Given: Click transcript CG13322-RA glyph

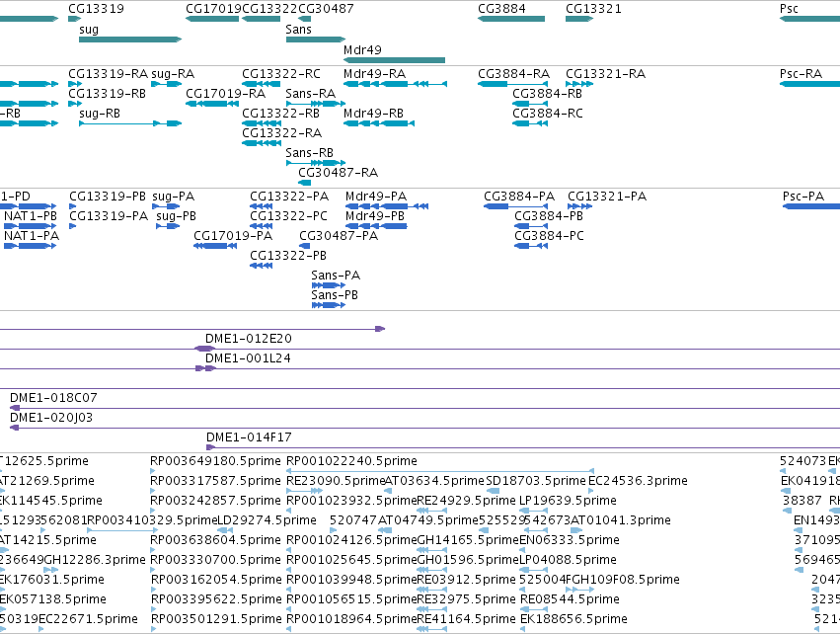Looking at the screenshot, I should coord(261,143).
